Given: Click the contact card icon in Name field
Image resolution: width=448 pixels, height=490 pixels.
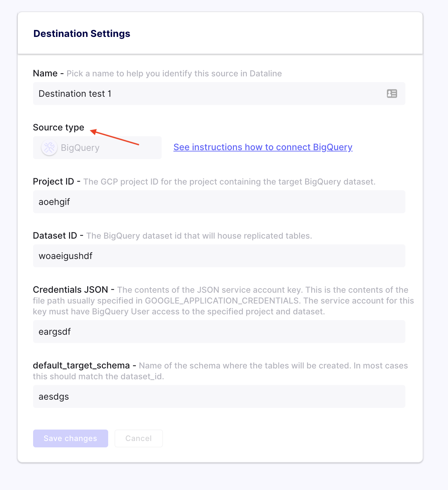Looking at the screenshot, I should point(392,94).
